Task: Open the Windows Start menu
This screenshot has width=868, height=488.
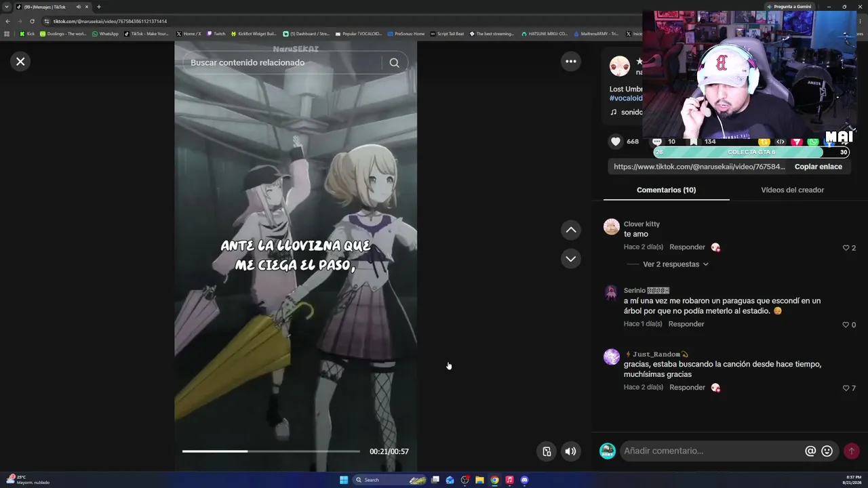Action: (344, 480)
